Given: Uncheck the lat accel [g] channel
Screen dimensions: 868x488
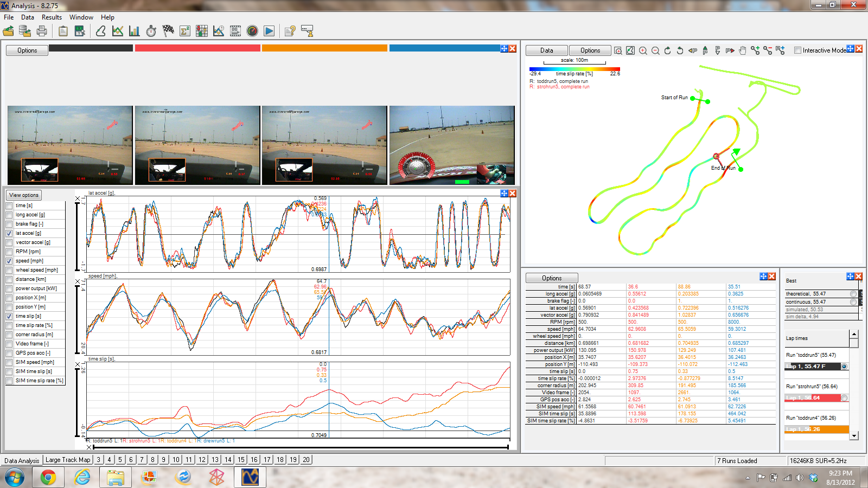Looking at the screenshot, I should [9, 233].
